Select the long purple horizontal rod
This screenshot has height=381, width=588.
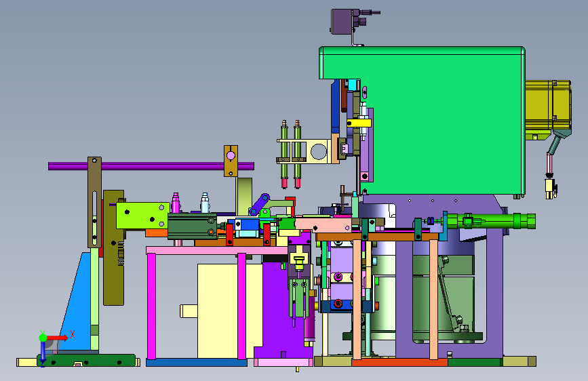tap(151, 166)
